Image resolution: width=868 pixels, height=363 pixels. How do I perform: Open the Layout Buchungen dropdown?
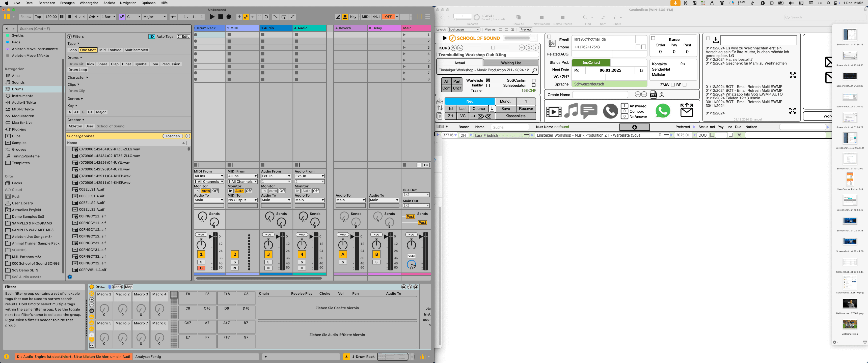[463, 30]
